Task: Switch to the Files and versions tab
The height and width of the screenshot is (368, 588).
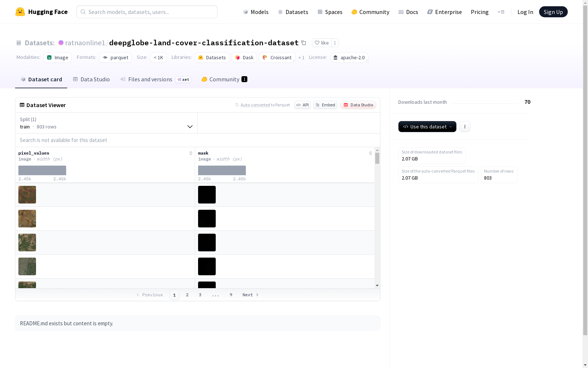Action: [150, 79]
